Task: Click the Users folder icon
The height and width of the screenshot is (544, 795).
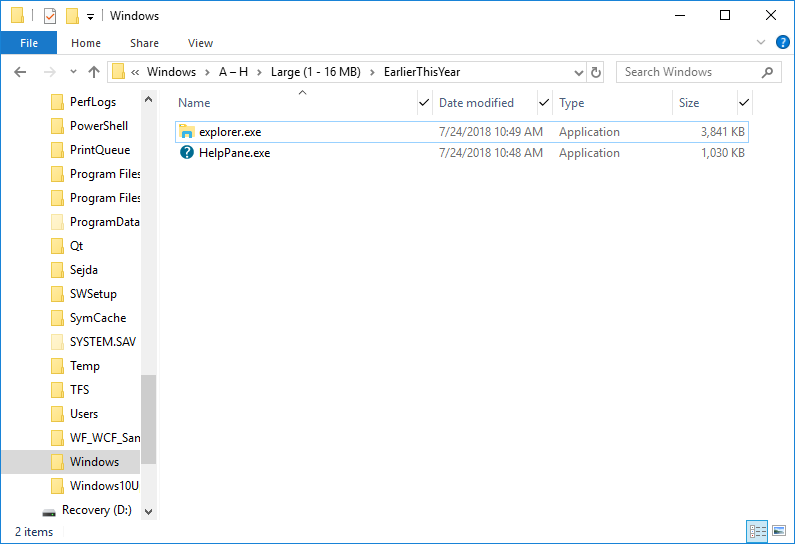Action: tap(57, 414)
